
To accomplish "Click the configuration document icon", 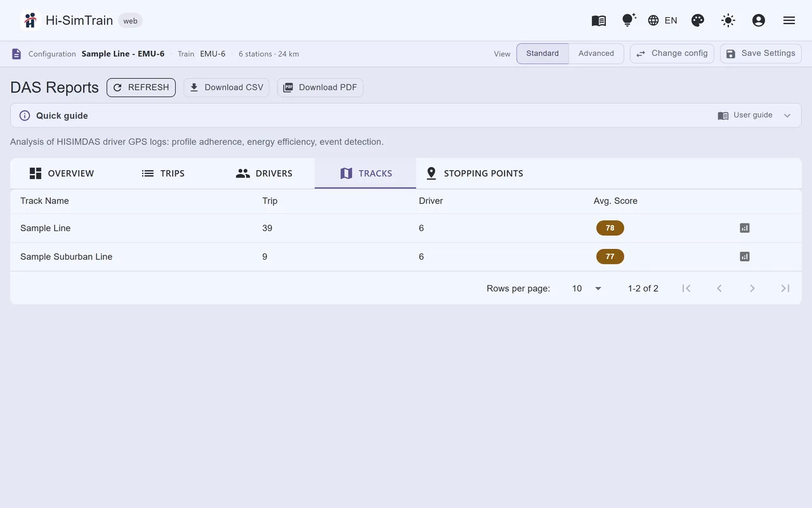I will 16,54.
